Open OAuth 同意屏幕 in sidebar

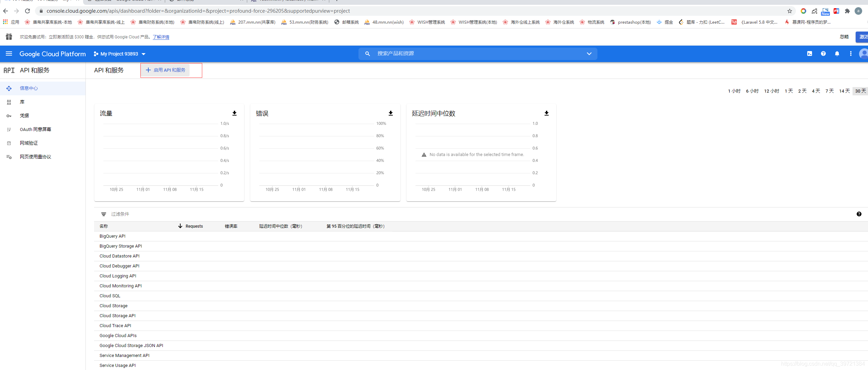click(x=43, y=129)
